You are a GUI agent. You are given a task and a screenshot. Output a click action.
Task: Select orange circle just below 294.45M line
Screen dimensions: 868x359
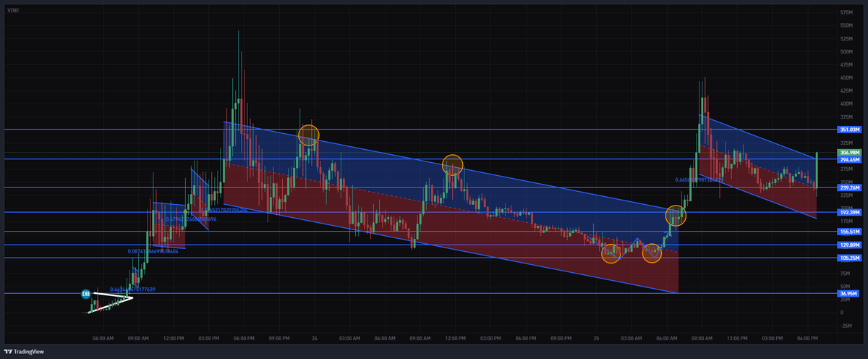click(x=453, y=165)
